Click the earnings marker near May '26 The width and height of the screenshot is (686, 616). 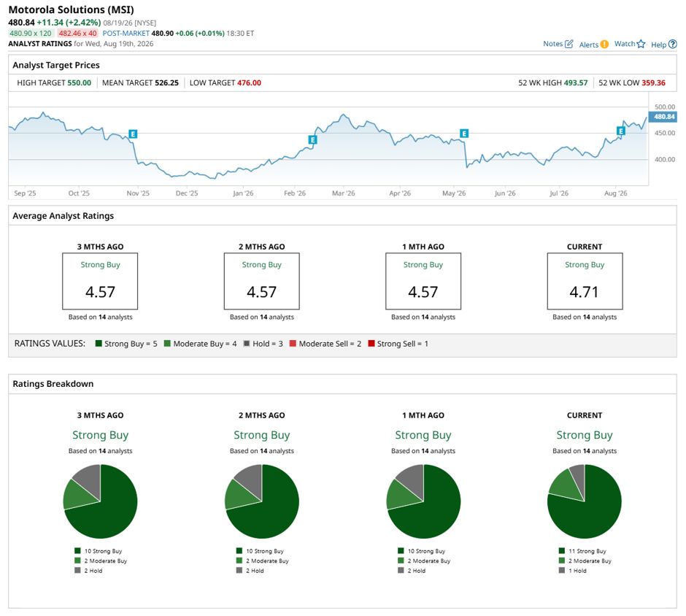click(464, 134)
